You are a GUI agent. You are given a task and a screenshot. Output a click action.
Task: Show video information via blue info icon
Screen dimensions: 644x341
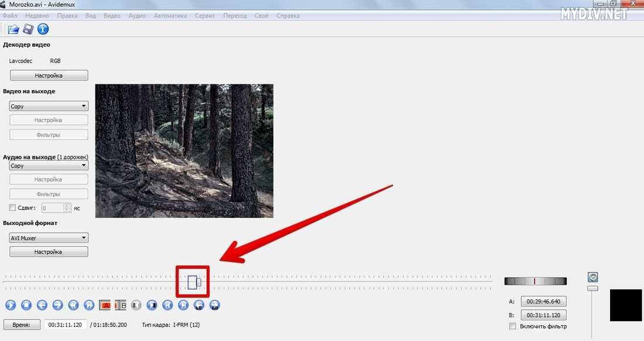[x=43, y=29]
